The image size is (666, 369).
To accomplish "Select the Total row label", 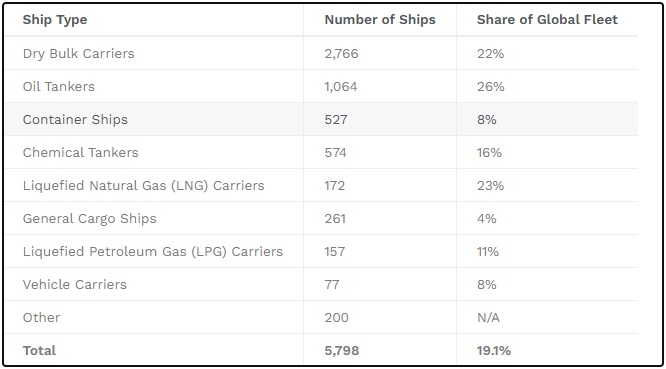I will [x=39, y=350].
